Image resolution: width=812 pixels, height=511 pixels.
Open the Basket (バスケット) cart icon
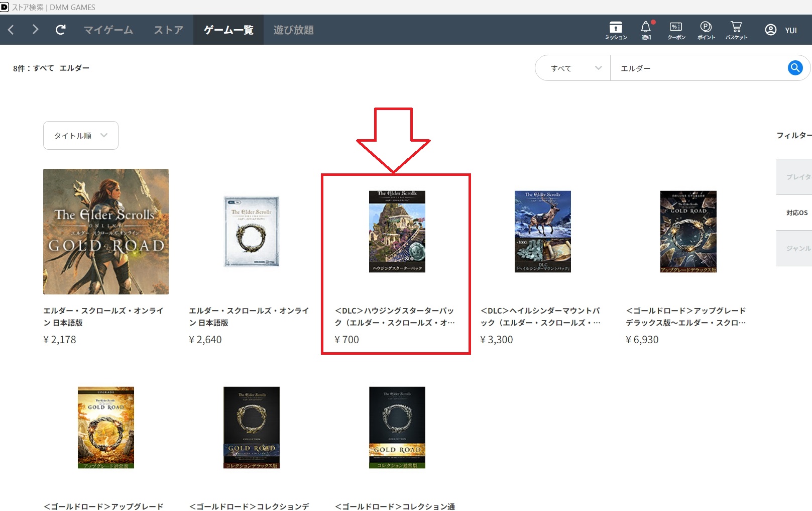(x=736, y=30)
